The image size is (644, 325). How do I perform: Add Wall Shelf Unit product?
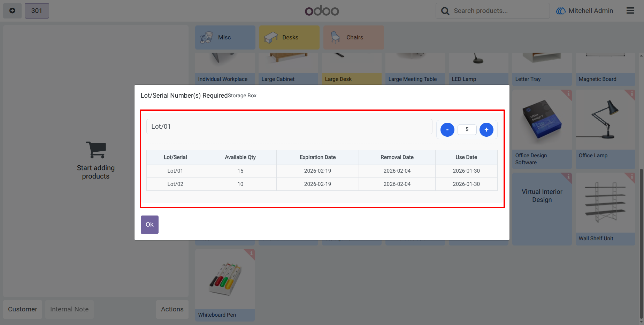pyautogui.click(x=605, y=209)
